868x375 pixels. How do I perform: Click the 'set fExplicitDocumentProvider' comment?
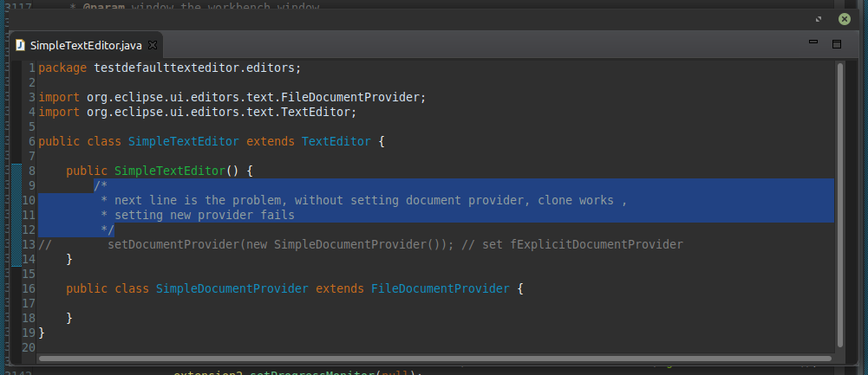point(583,244)
